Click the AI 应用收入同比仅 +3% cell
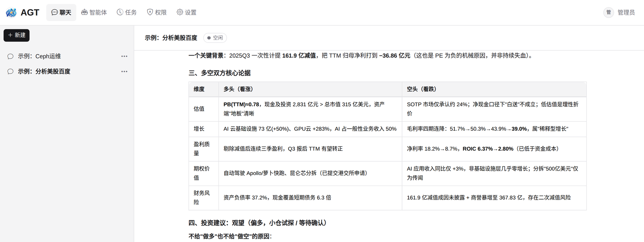The height and width of the screenshot is (242, 644). point(494,173)
